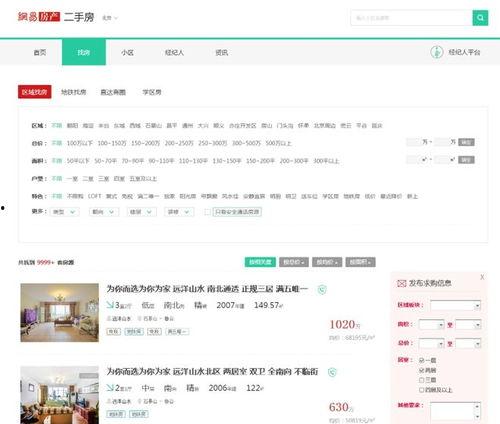This screenshot has height=424, width=500.
Task: Open the 类型 dropdown in 更多 row
Action: [x=64, y=212]
